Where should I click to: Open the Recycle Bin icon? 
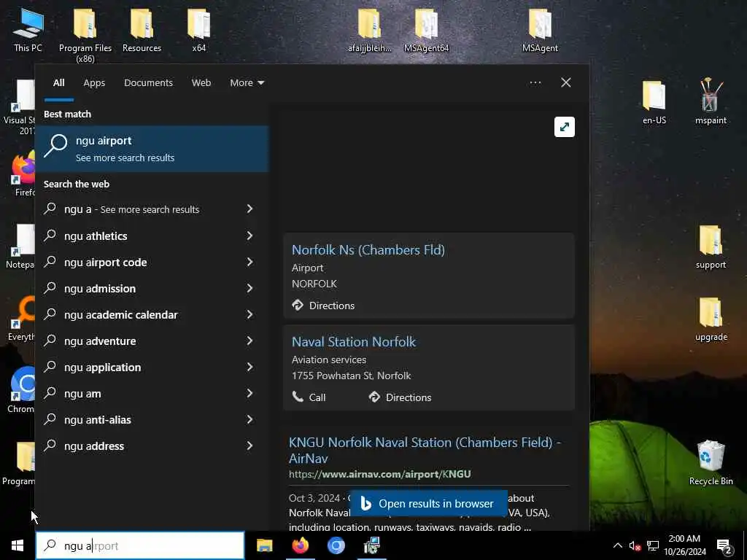click(x=711, y=463)
